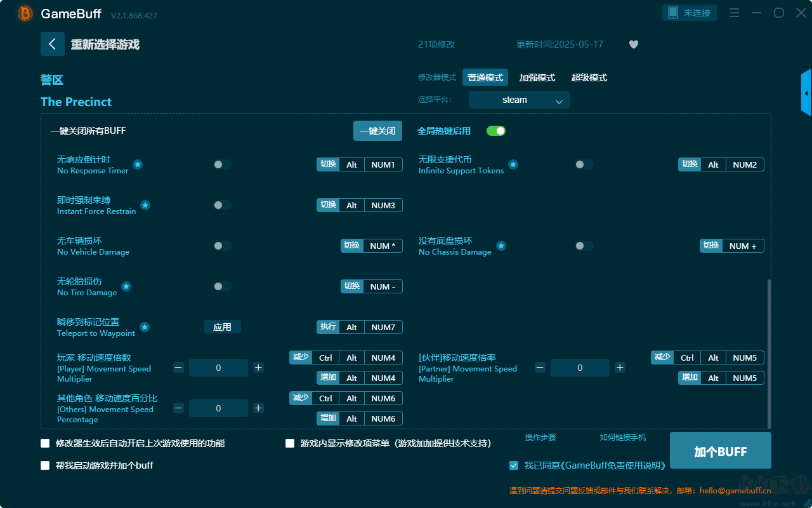Decrease Partner Movement Speed Multiplier value

click(540, 367)
